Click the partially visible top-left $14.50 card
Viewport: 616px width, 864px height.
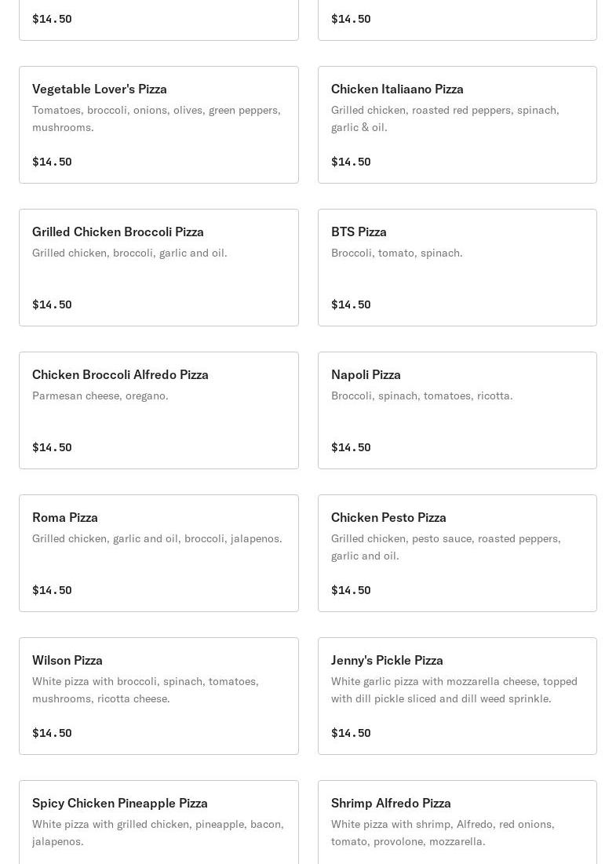coord(159,20)
